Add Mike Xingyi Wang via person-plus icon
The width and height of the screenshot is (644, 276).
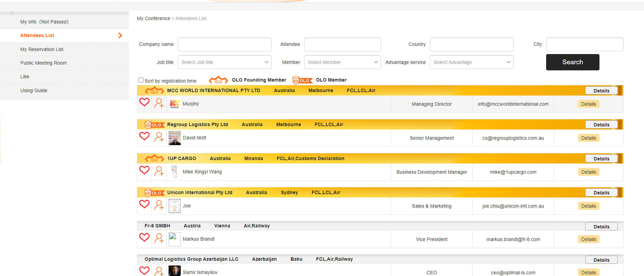coord(159,171)
